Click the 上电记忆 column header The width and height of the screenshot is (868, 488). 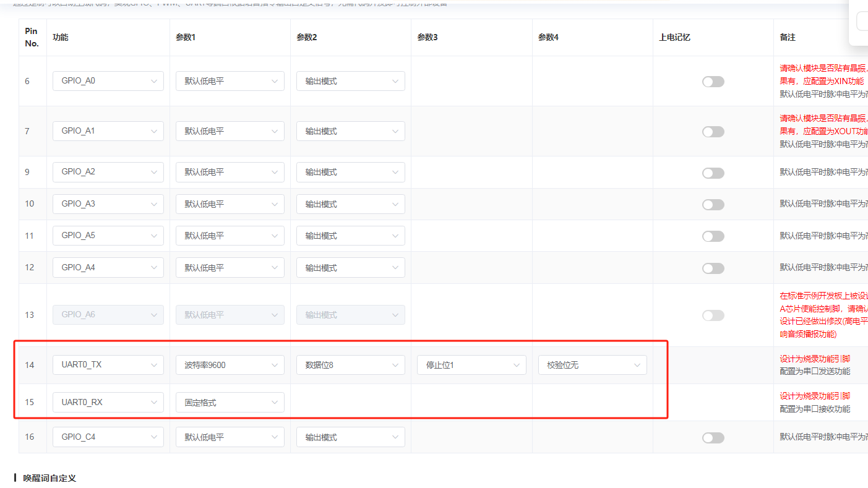(x=674, y=37)
